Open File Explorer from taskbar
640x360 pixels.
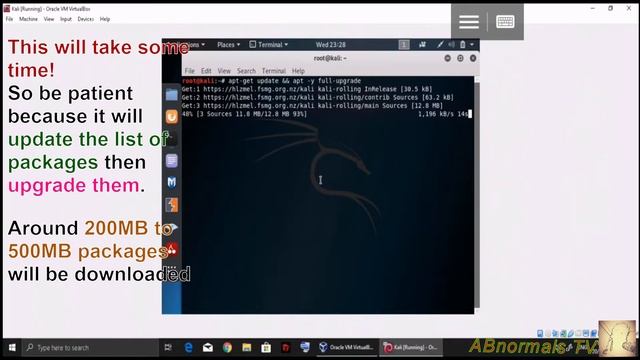pos(247,348)
